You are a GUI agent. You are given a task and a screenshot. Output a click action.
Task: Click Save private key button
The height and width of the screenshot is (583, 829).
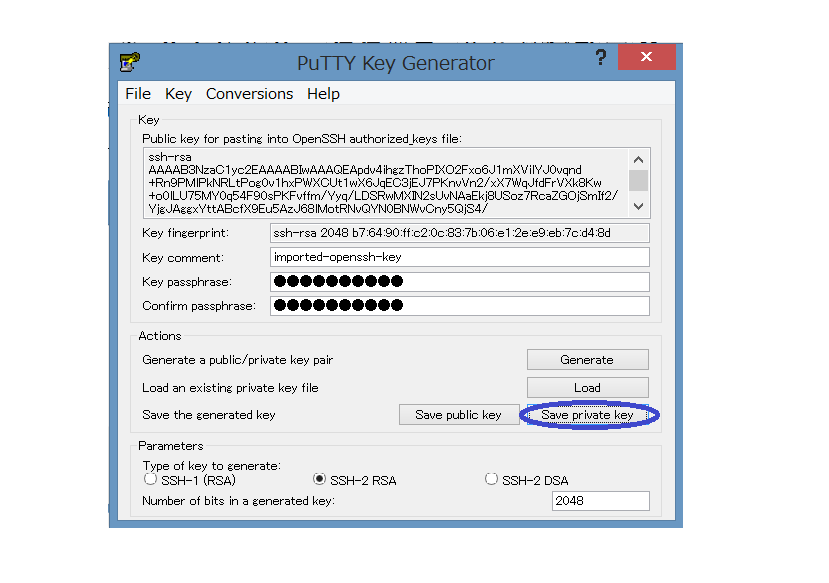pyautogui.click(x=587, y=415)
